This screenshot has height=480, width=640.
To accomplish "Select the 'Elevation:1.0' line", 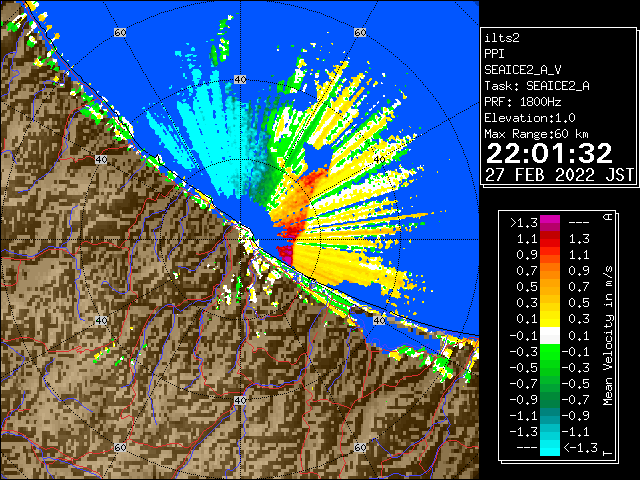I will (530, 118).
